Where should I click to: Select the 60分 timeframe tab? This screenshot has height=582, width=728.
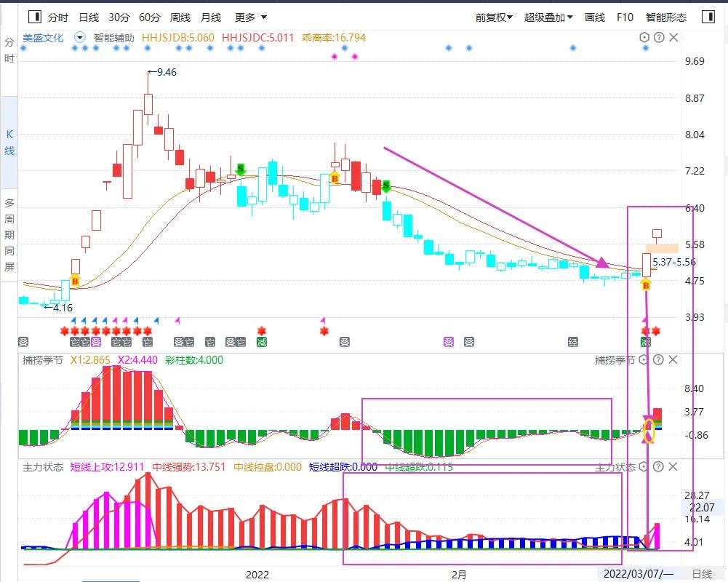click(x=149, y=17)
